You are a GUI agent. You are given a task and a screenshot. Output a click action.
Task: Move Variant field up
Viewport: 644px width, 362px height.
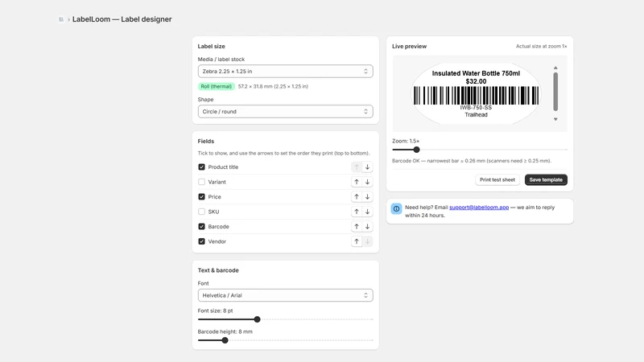point(357,182)
